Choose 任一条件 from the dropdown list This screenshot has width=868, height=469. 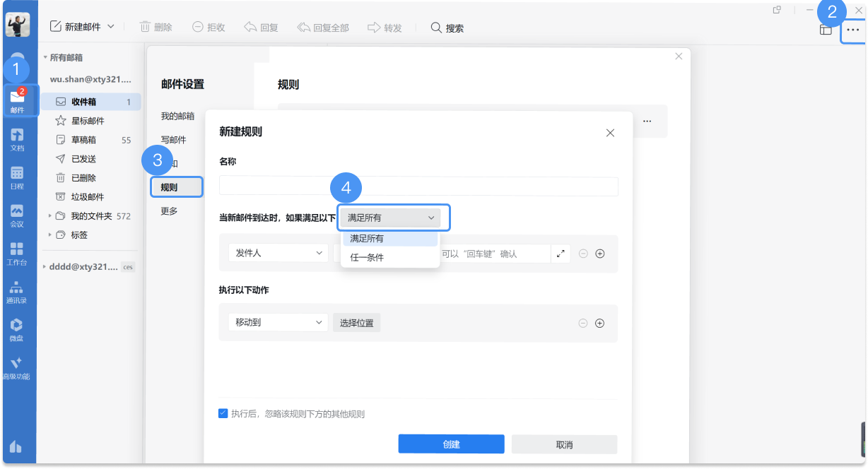click(x=368, y=258)
